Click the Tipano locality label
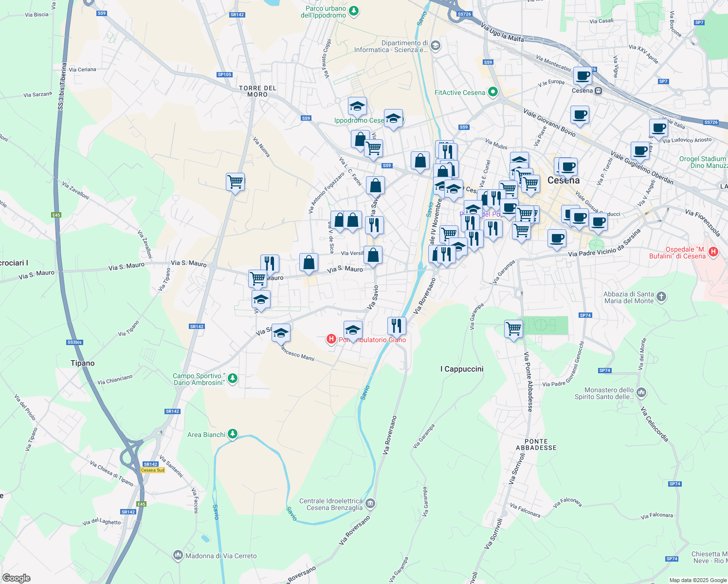728x584 pixels. click(x=83, y=363)
